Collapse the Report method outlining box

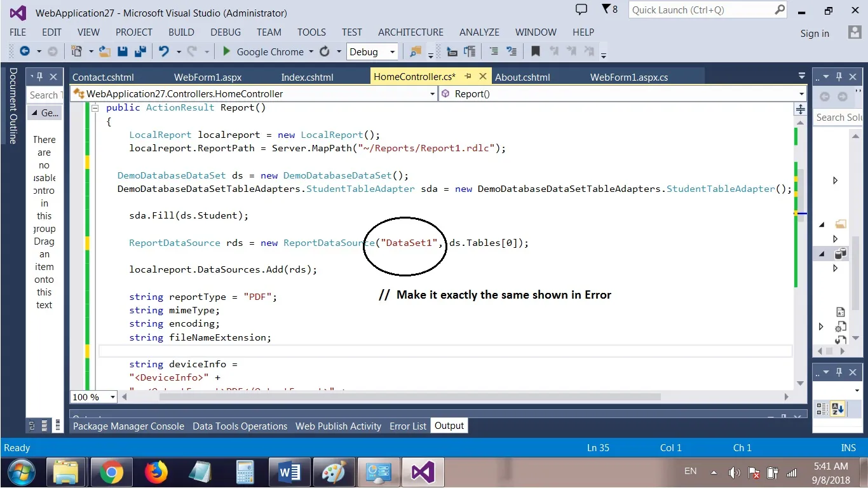[95, 108]
